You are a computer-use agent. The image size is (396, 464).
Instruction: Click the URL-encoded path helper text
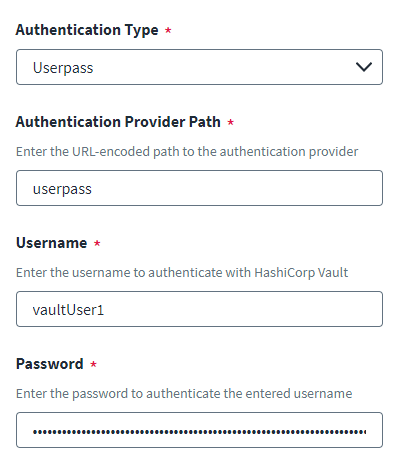tap(187, 152)
